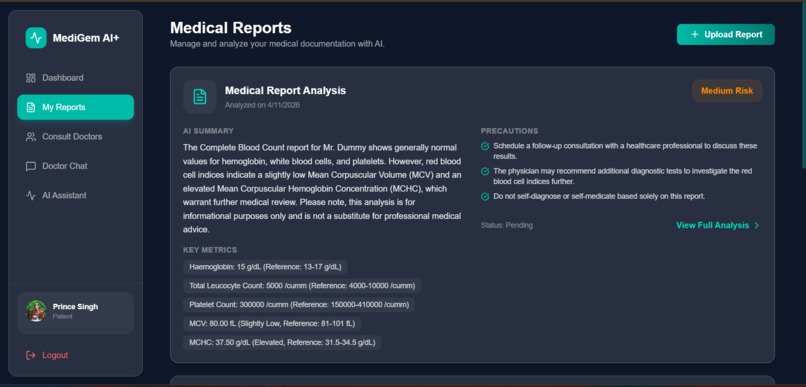Image resolution: width=806 pixels, height=387 pixels.
Task: Click the Platelet Count 300000 metric chip
Action: click(x=299, y=305)
